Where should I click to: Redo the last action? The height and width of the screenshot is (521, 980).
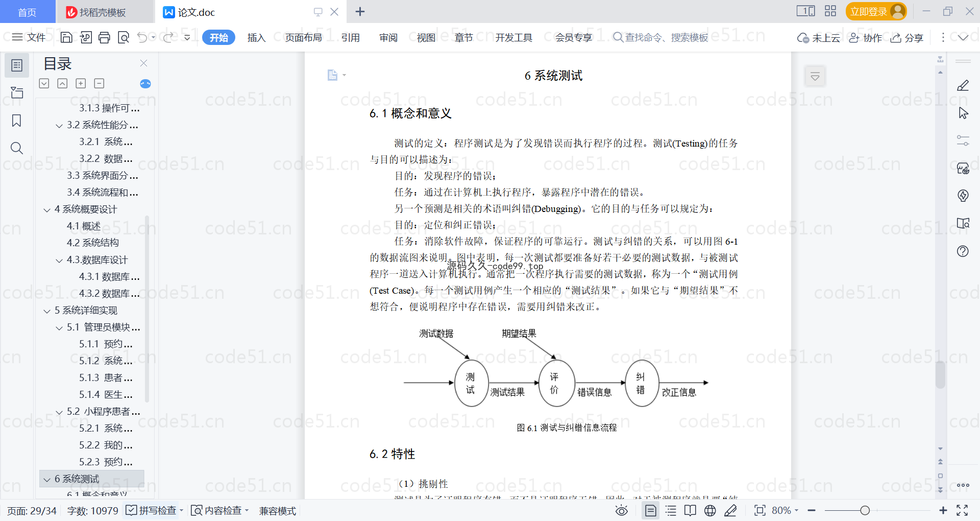coord(168,37)
